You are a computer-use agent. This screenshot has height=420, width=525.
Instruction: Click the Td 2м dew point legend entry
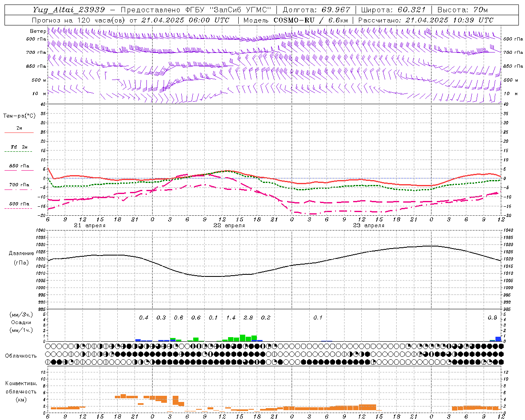tap(19, 147)
